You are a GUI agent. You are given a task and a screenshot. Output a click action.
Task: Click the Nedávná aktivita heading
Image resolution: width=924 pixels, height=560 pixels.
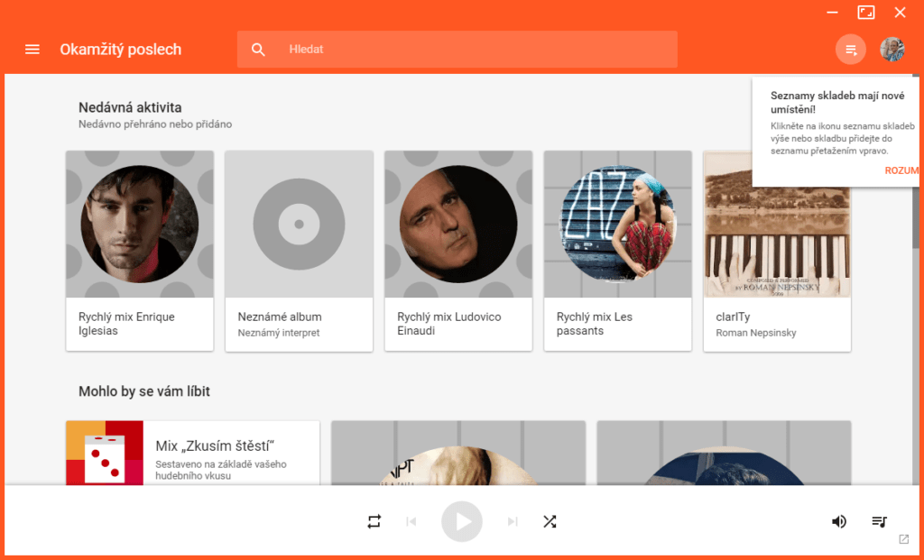point(130,107)
